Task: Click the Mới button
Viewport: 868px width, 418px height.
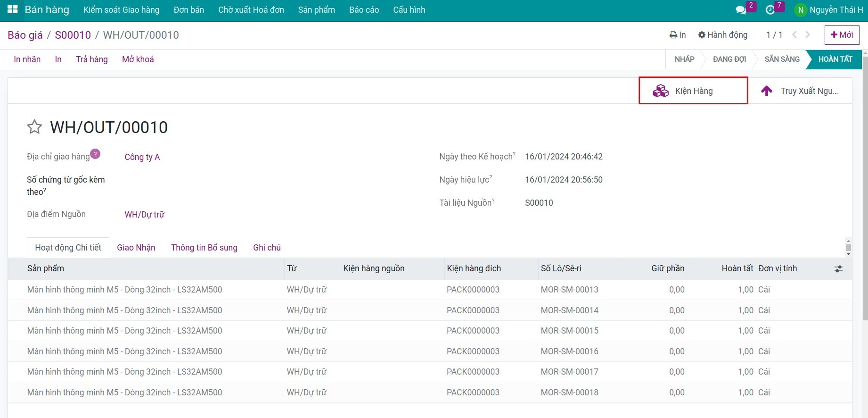Action: coord(842,35)
